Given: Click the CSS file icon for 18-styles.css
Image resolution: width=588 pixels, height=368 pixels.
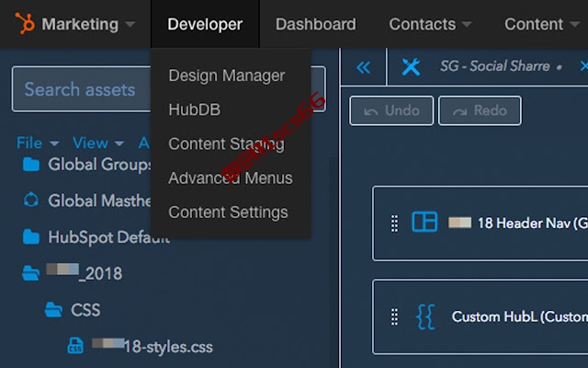Looking at the screenshot, I should pos(75,346).
